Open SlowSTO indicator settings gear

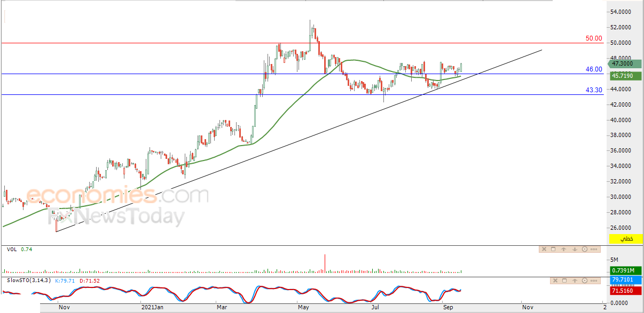coord(585,280)
